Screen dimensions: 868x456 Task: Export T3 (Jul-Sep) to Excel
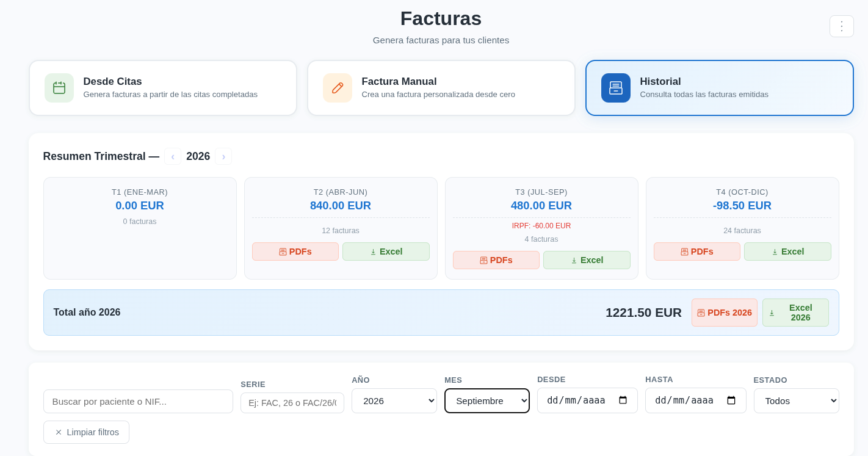[x=587, y=260]
